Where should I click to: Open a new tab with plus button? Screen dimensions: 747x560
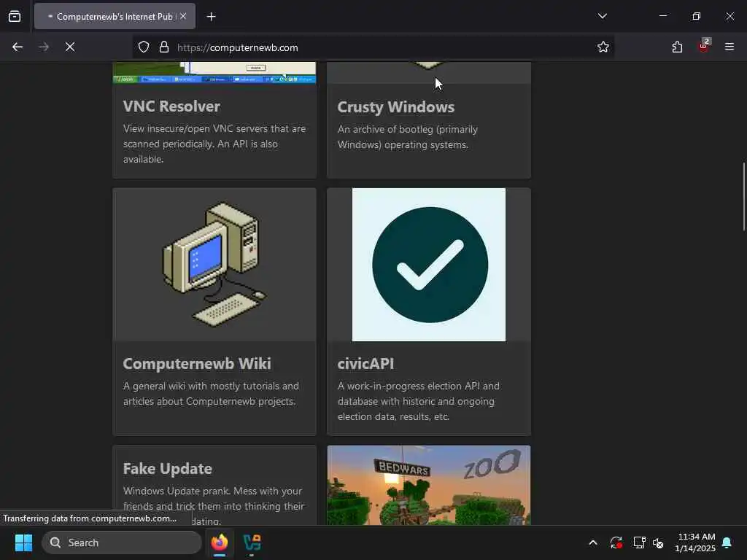(x=211, y=17)
